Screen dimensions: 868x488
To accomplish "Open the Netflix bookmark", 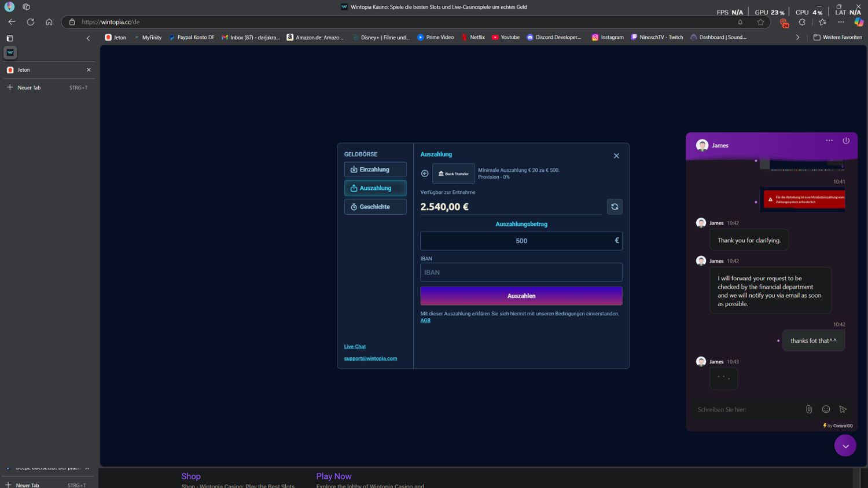I will coord(473,37).
